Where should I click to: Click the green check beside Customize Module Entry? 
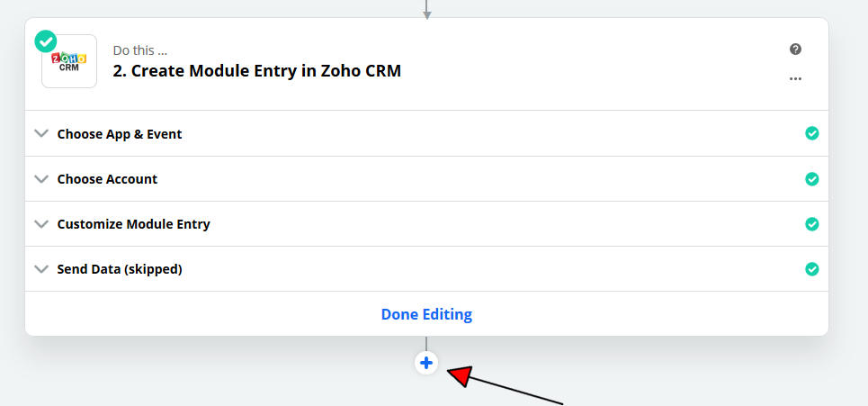811,223
